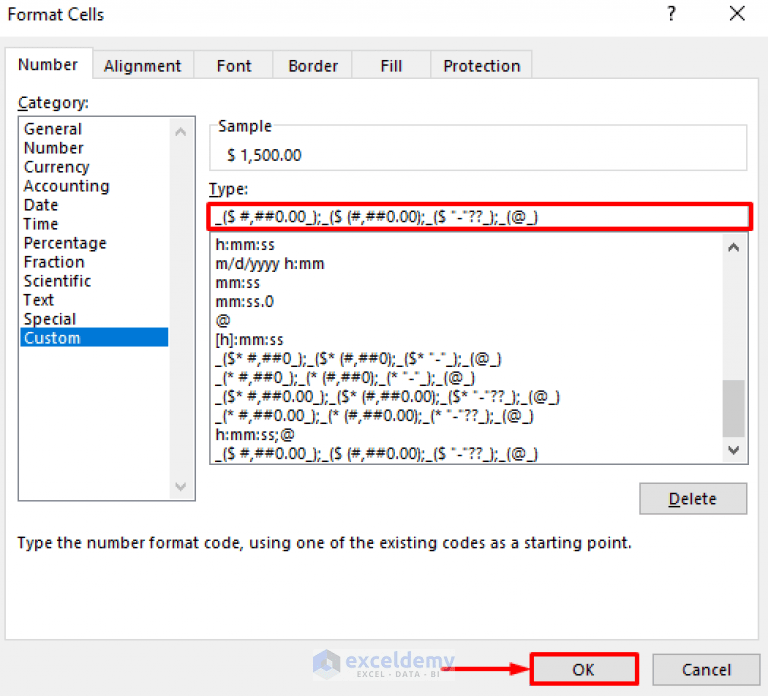Select the _($* #,##0.00_) format code
This screenshot has height=696, width=768.
pyautogui.click(x=467, y=397)
